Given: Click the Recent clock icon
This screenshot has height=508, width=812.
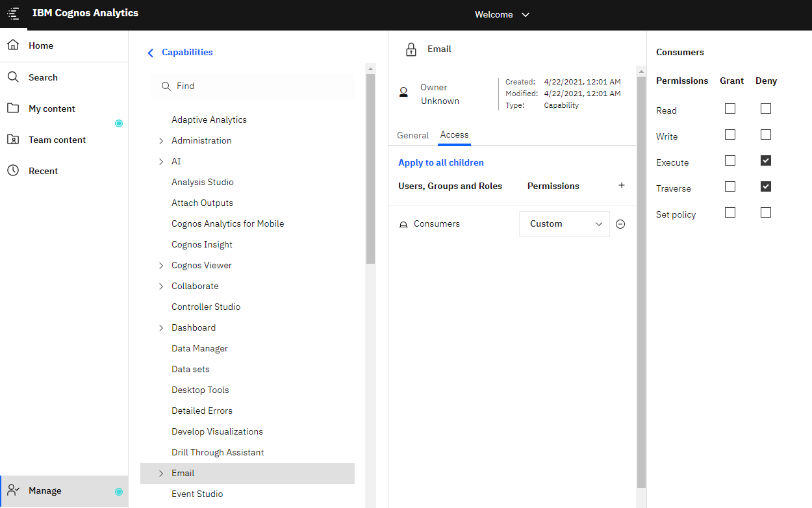Looking at the screenshot, I should pyautogui.click(x=13, y=171).
